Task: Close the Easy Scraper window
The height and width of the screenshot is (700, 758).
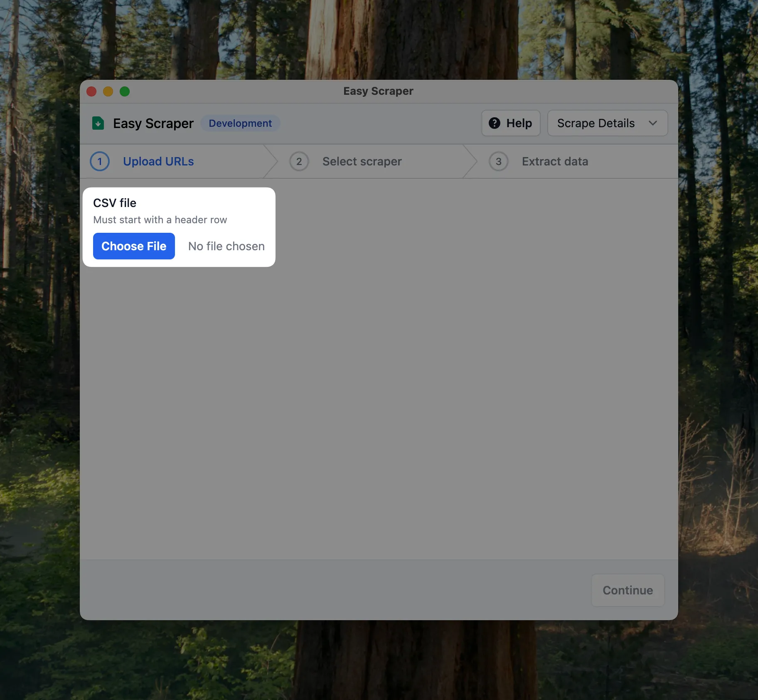Action: point(91,91)
